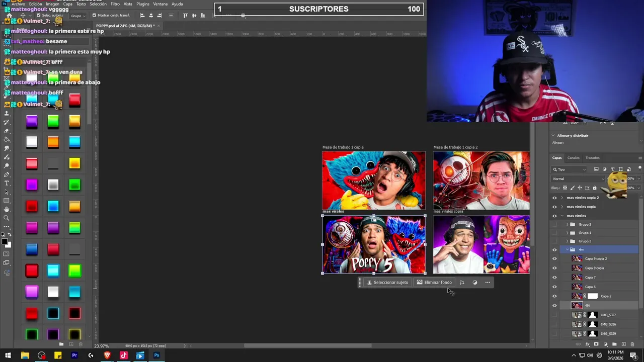Filter layers by pixel layer icon
This screenshot has height=362, width=644.
coord(596,169)
